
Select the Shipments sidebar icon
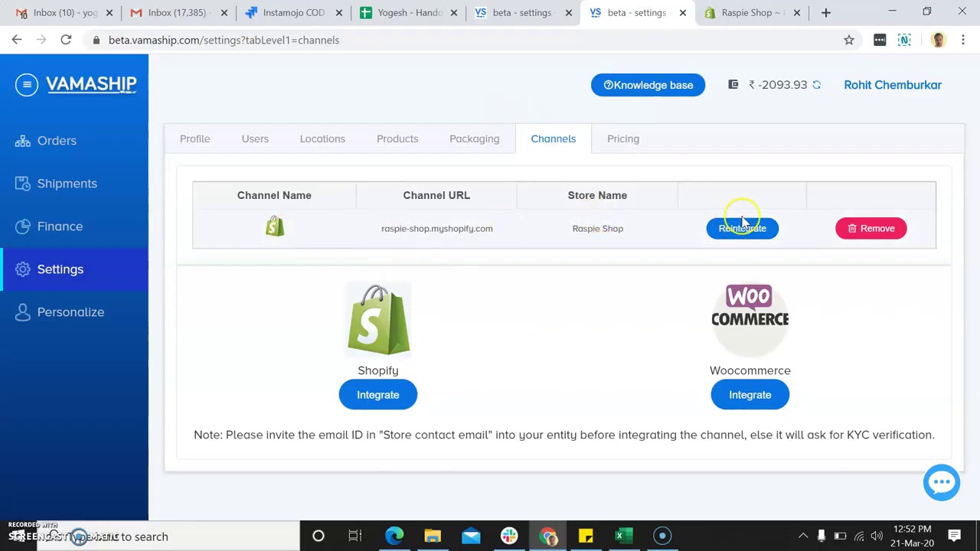pos(22,183)
